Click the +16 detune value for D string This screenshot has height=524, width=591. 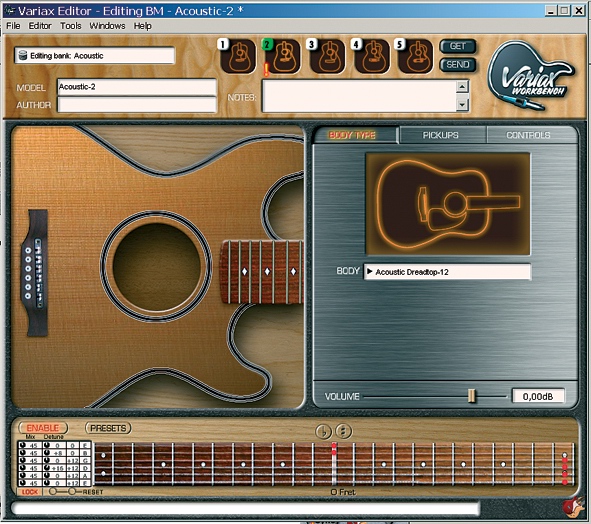coord(57,468)
